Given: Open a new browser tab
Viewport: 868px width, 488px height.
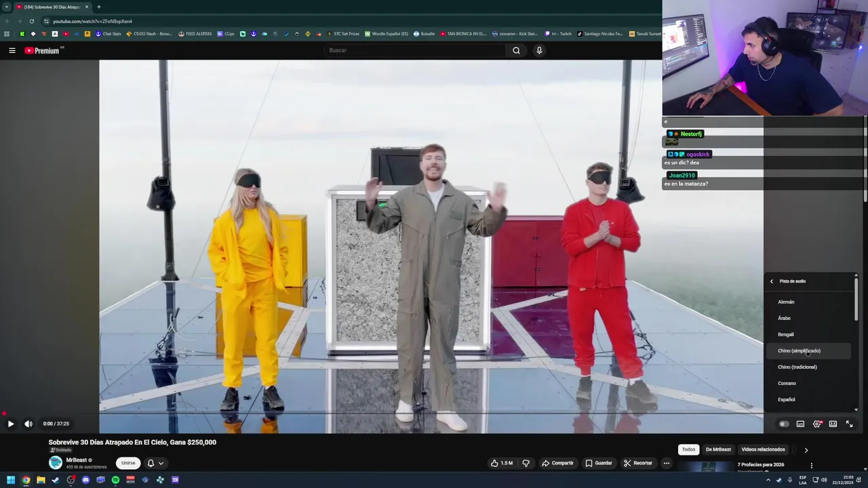Looking at the screenshot, I should [99, 7].
